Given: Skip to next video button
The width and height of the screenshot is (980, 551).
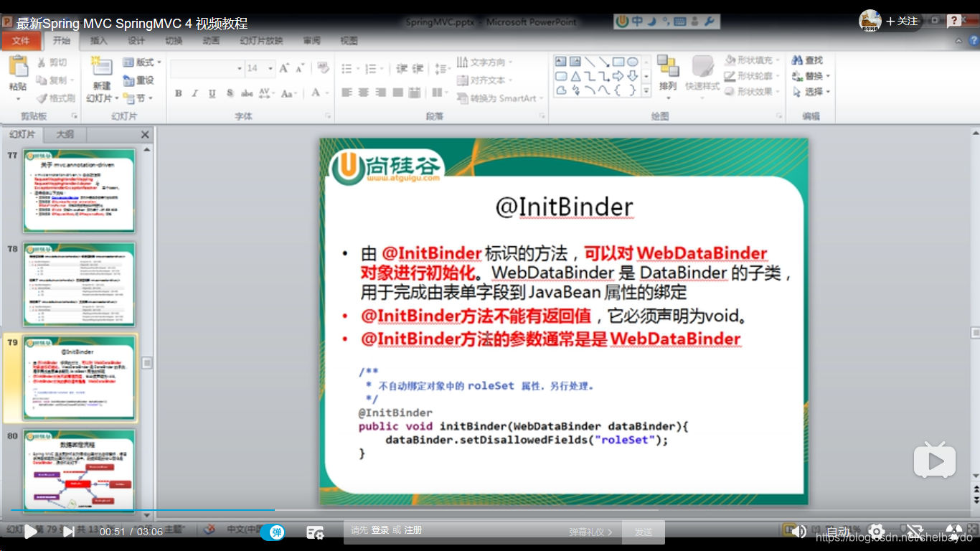Looking at the screenshot, I should (x=68, y=532).
